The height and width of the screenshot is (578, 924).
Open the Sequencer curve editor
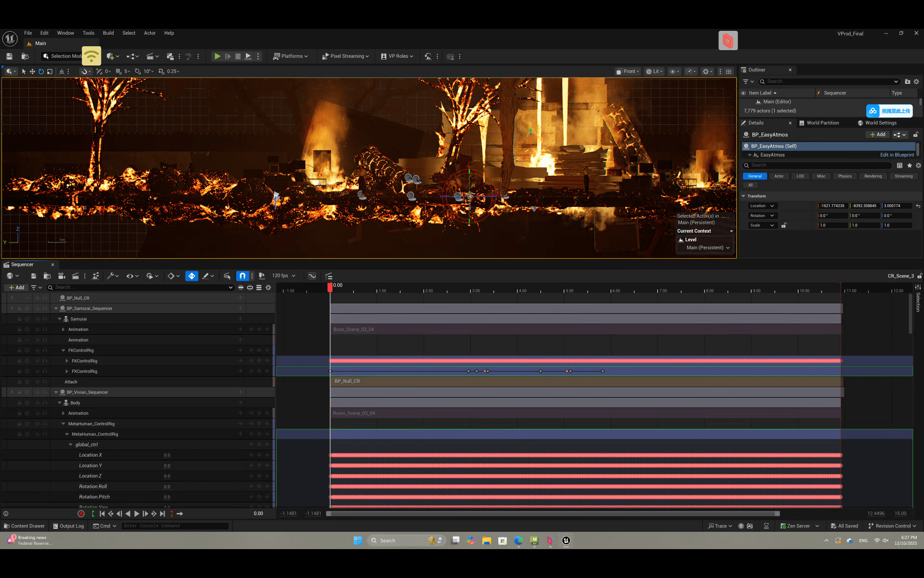tap(312, 276)
